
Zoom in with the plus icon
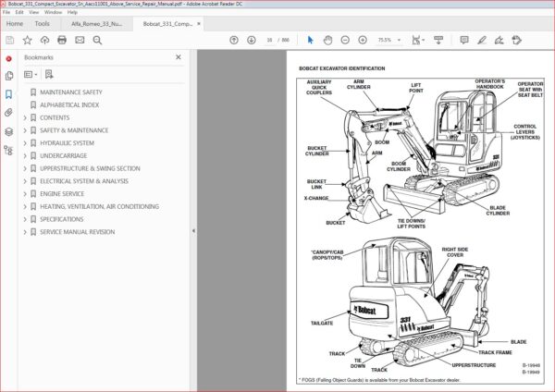(363, 40)
